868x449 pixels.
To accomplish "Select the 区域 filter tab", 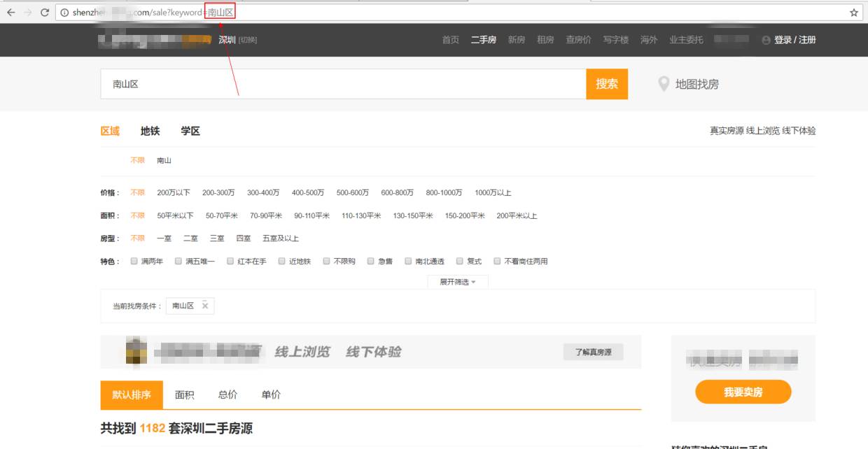I will (x=110, y=131).
